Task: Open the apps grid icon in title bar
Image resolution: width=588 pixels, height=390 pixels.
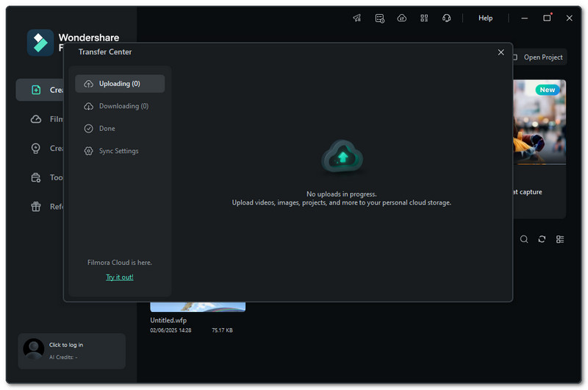Action: click(x=424, y=18)
